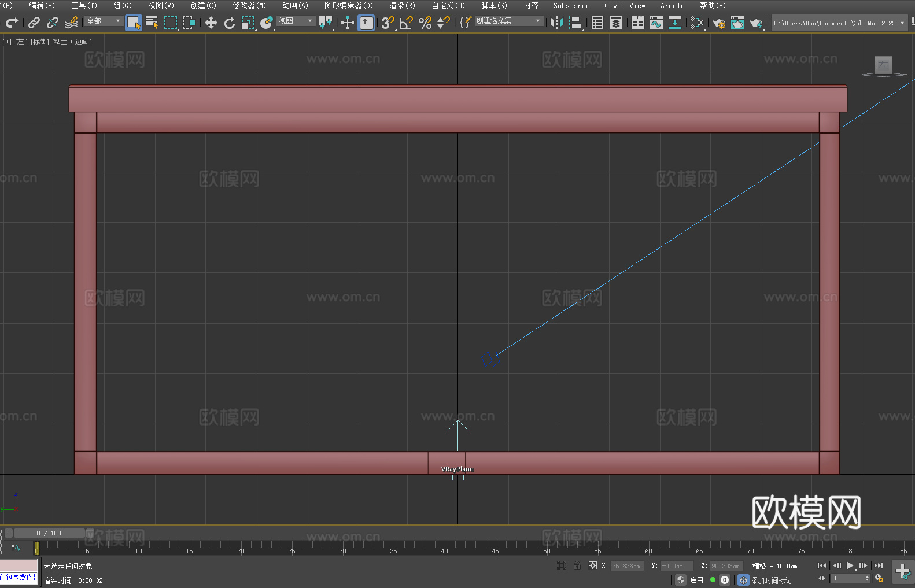915x588 pixels.
Task: Open Select by Name list icon
Action: [152, 23]
